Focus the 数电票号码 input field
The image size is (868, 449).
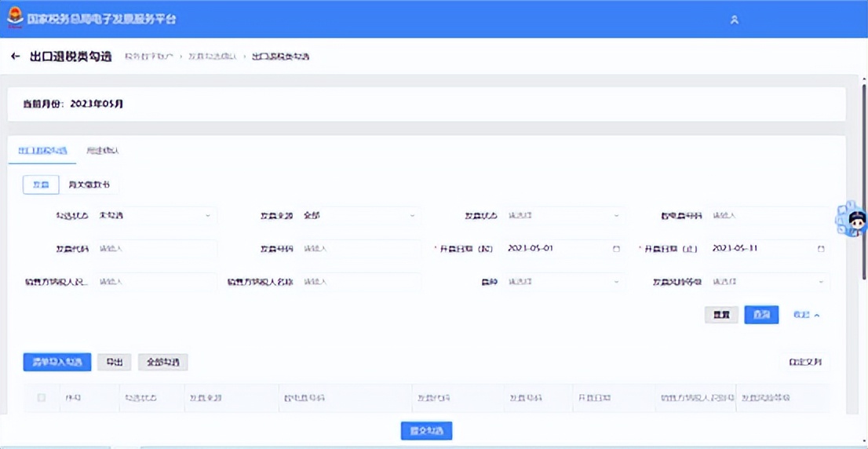coord(769,215)
